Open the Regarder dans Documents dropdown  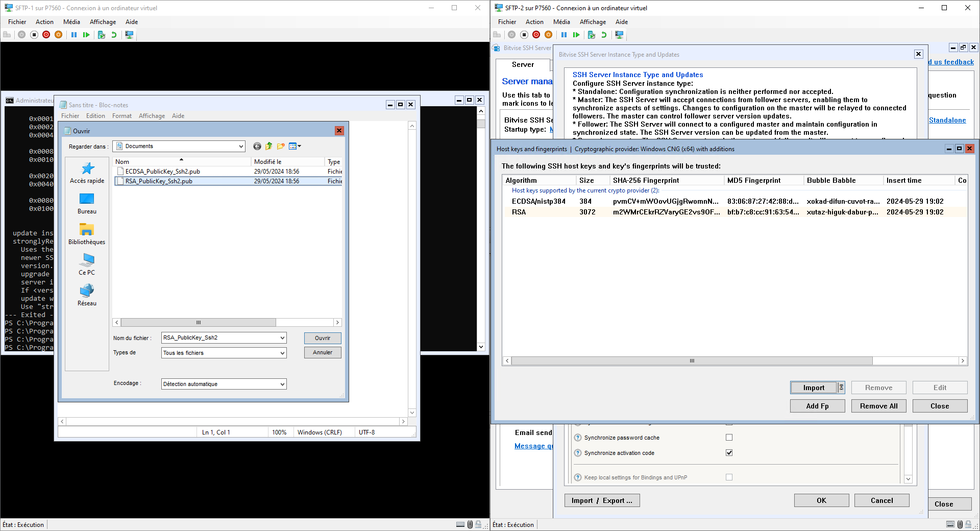241,147
